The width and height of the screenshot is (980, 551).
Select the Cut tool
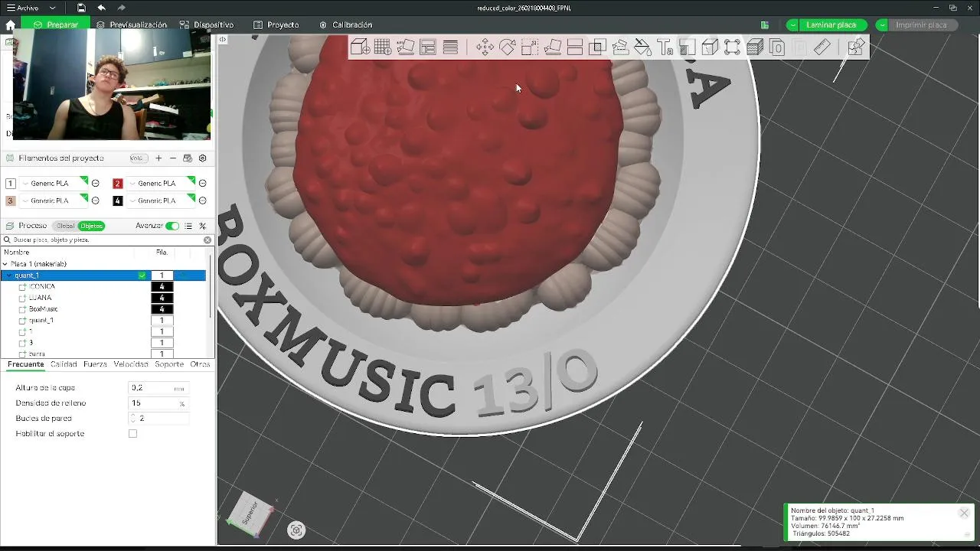coord(575,47)
